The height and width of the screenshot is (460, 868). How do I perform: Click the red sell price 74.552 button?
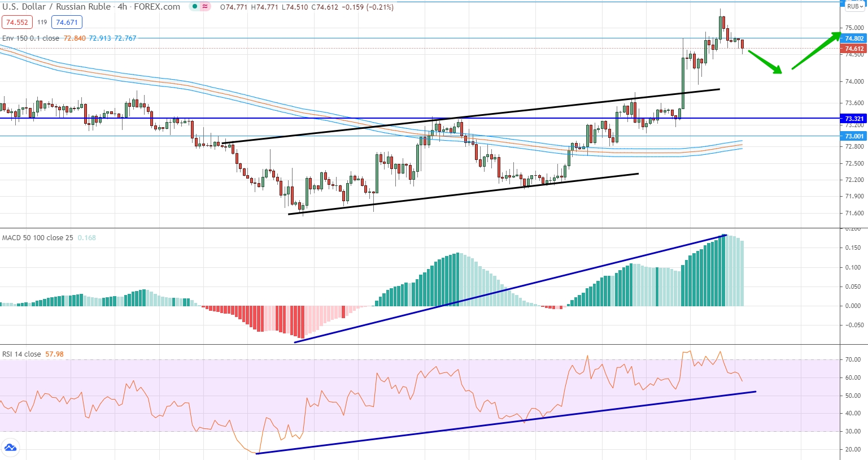(17, 23)
